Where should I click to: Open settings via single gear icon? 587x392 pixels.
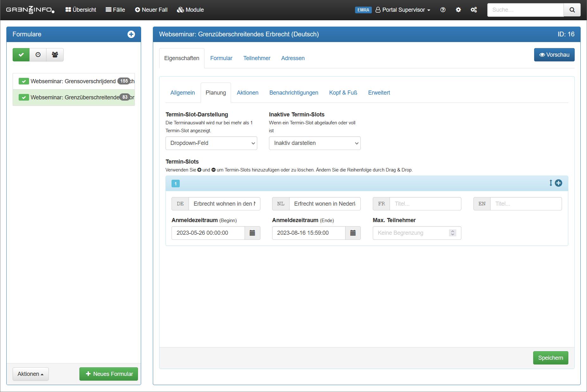[x=458, y=10]
